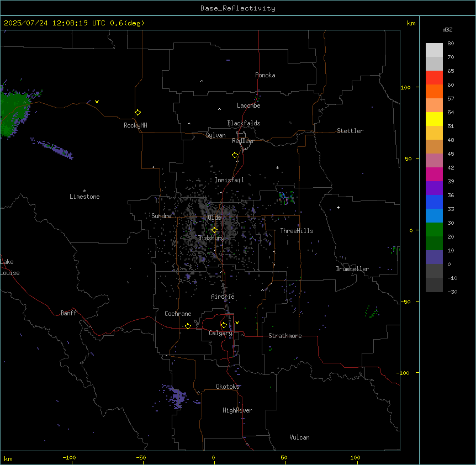Click the yellow marker below Cochrane
Screen dimensions: 476x465
[188, 326]
